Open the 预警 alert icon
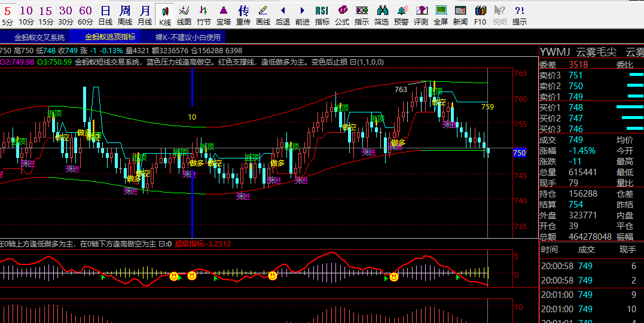 point(401,15)
